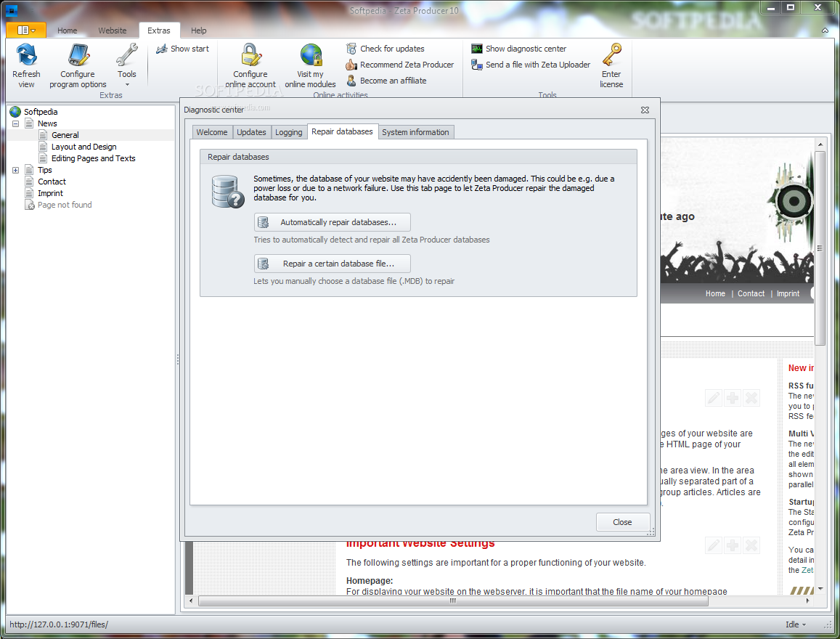Open the Welcome tab in Diagnostic center

[x=211, y=132]
